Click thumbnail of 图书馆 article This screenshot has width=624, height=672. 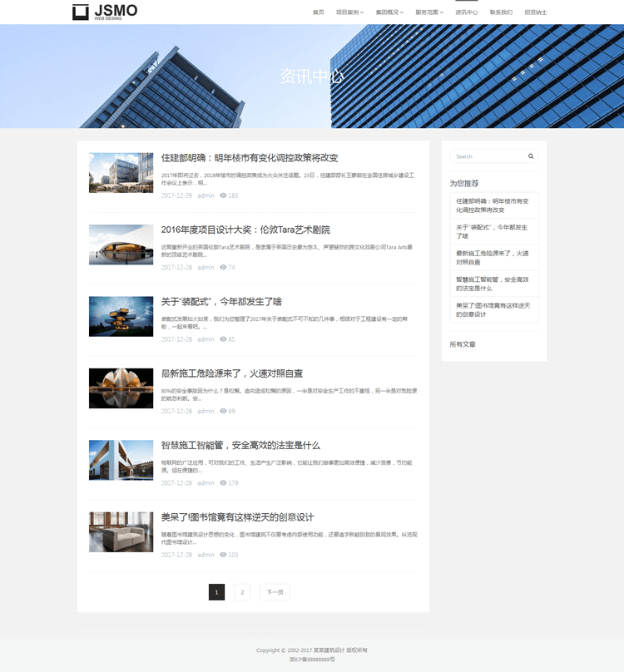point(121,531)
